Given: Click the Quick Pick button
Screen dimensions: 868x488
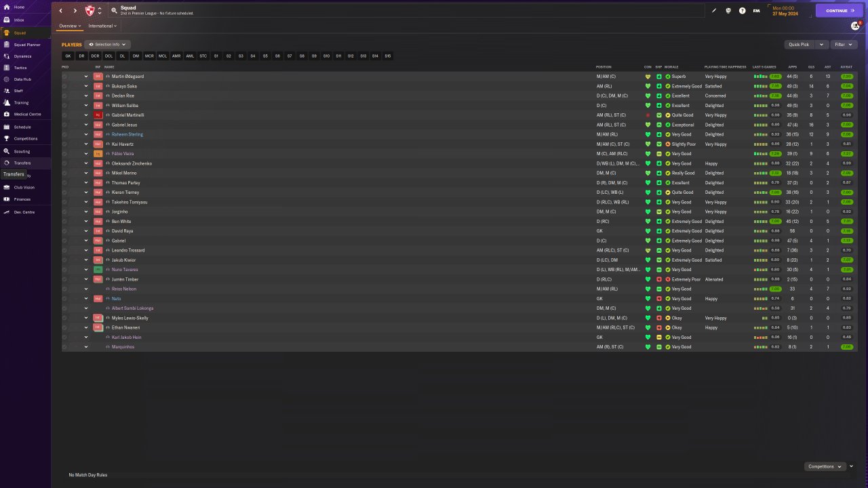Looking at the screenshot, I should [x=799, y=45].
